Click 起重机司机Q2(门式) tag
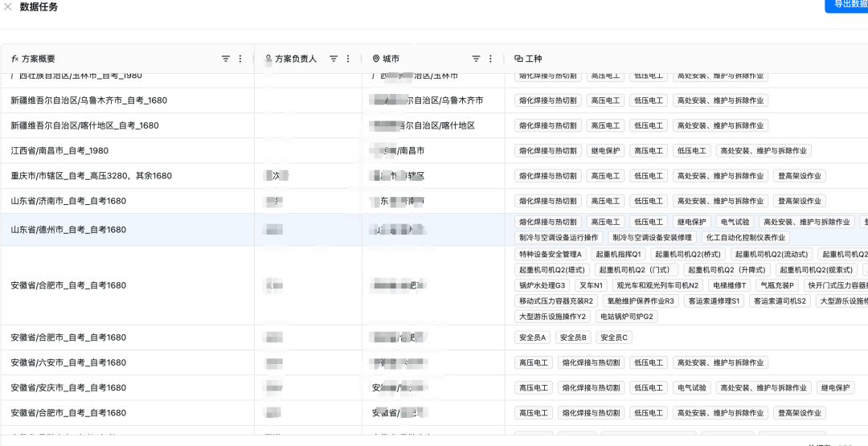 637,270
